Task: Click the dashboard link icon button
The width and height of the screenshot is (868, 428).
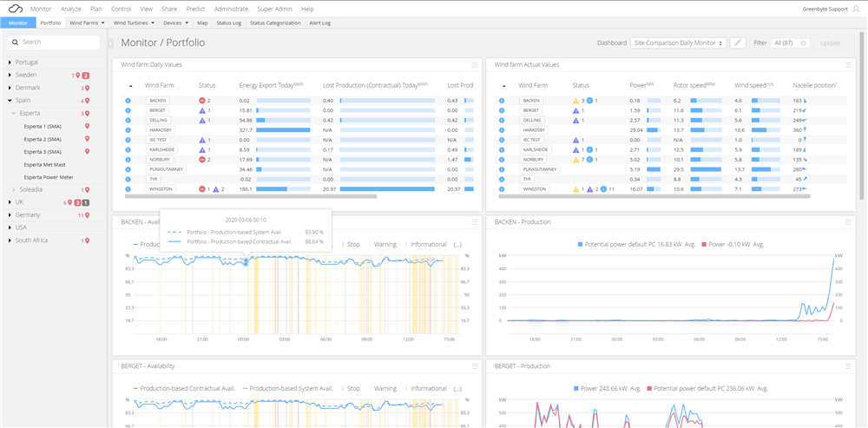Action: tap(737, 43)
